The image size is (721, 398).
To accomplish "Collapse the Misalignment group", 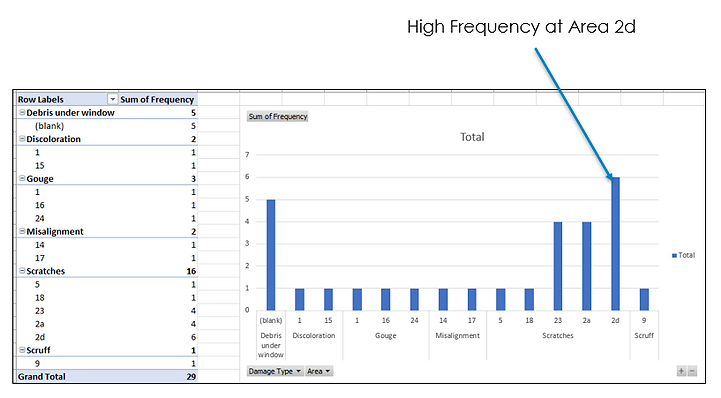I will coord(22,231).
